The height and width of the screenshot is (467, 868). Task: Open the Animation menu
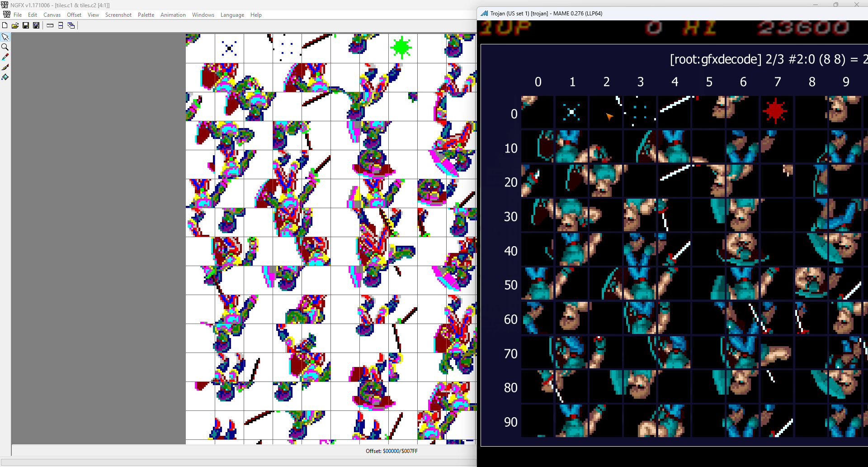(x=173, y=15)
